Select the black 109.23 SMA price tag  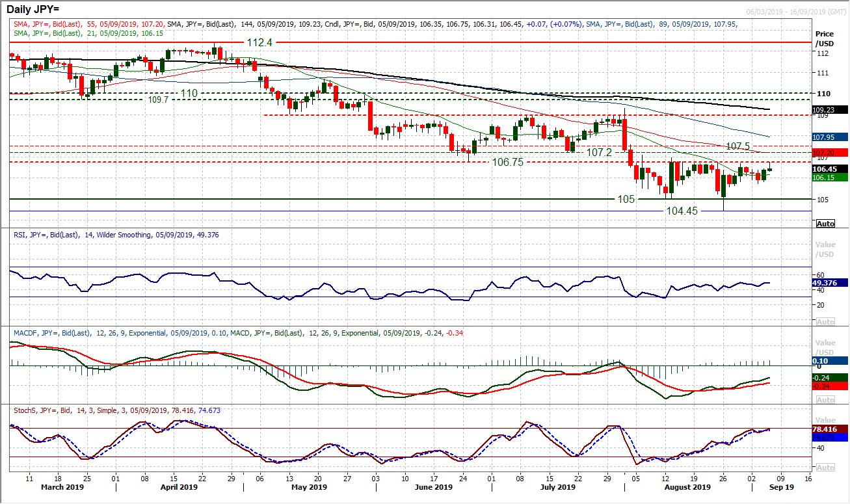coord(830,110)
